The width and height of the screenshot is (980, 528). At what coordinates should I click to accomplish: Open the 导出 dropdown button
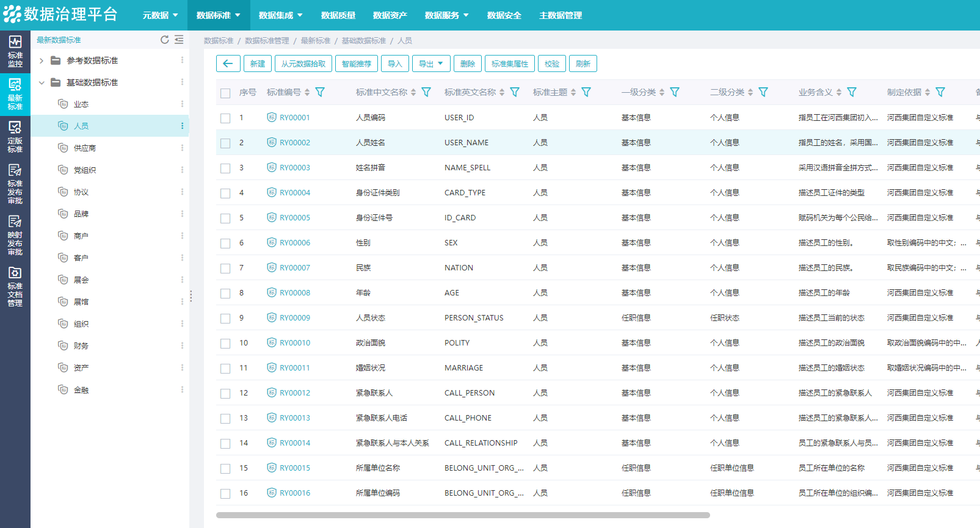[431, 63]
